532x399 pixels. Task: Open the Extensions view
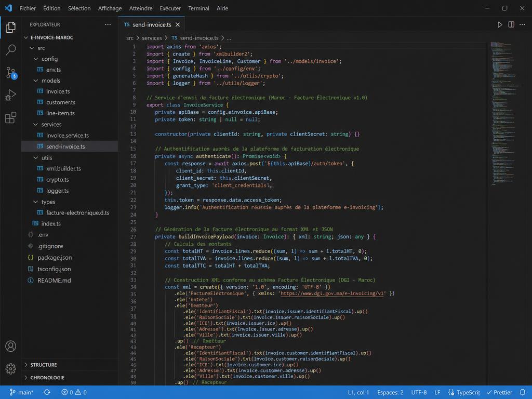point(10,117)
